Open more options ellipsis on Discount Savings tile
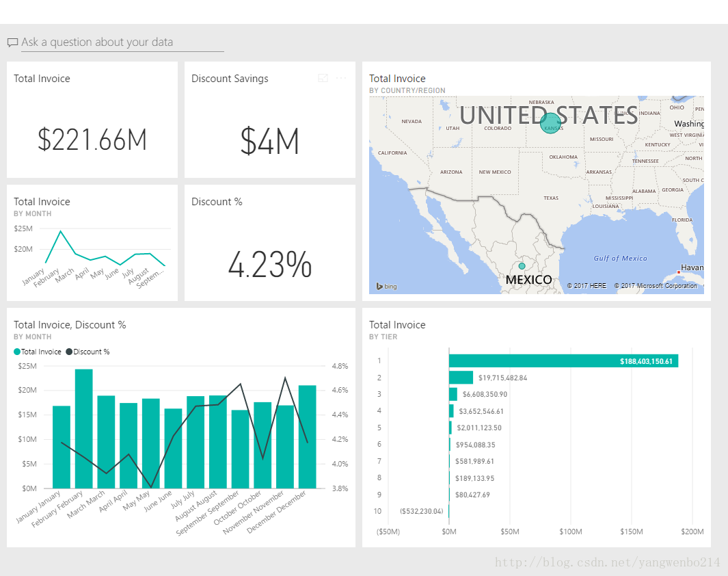 click(x=341, y=78)
